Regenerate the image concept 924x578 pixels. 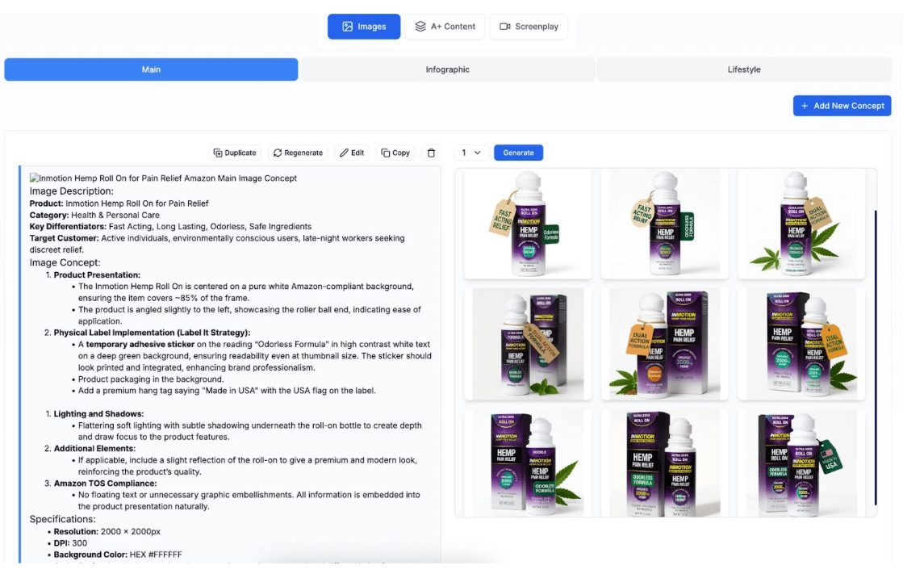pos(298,153)
